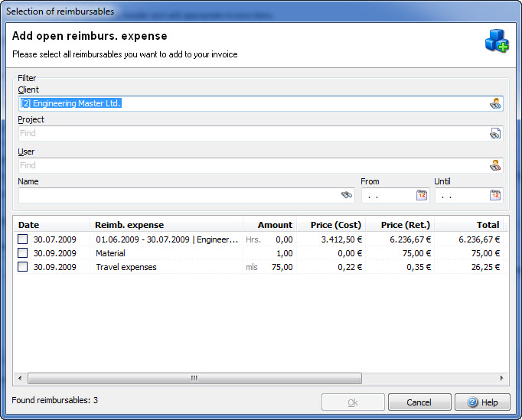This screenshot has width=522, height=420.
Task: Check the Material row checkbox
Action: [x=23, y=253]
